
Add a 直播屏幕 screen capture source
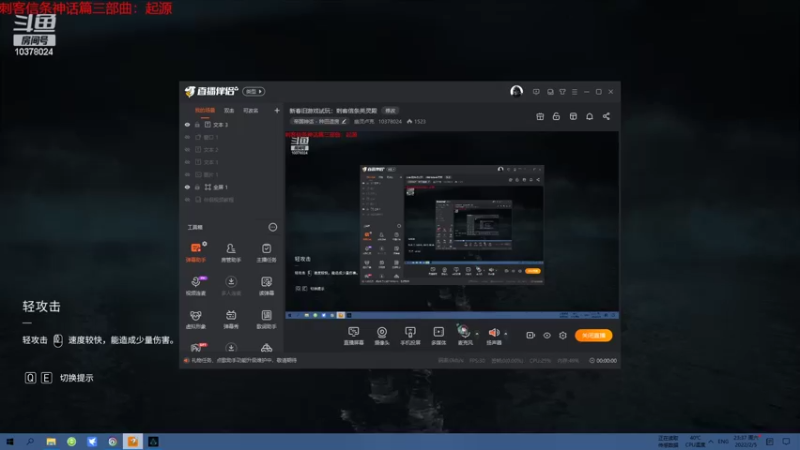coord(354,336)
